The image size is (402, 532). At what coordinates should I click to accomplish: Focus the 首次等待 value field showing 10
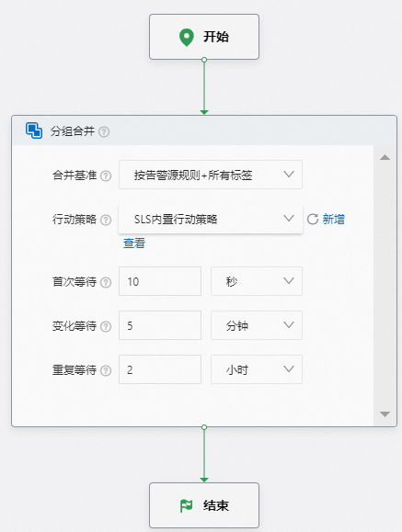[x=160, y=281]
